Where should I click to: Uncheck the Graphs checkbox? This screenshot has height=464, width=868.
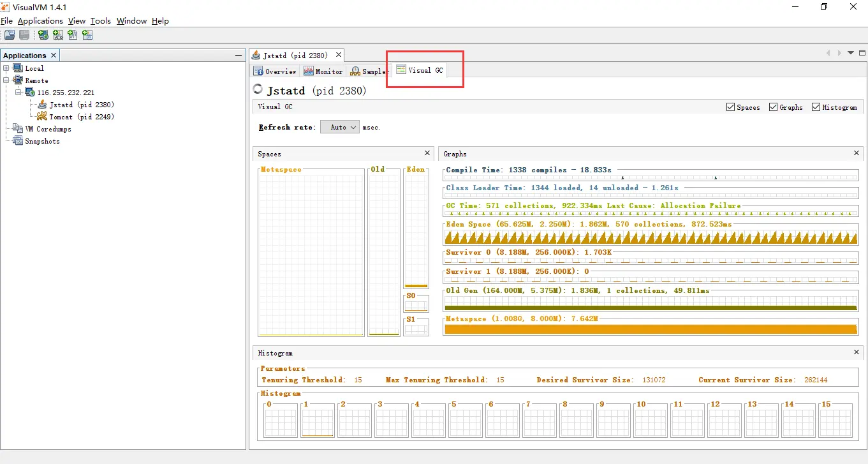(x=774, y=107)
